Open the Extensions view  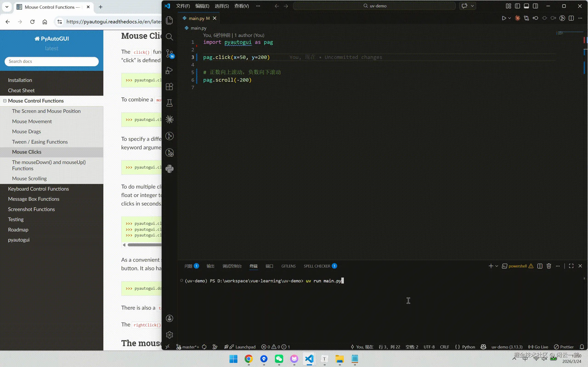click(169, 87)
